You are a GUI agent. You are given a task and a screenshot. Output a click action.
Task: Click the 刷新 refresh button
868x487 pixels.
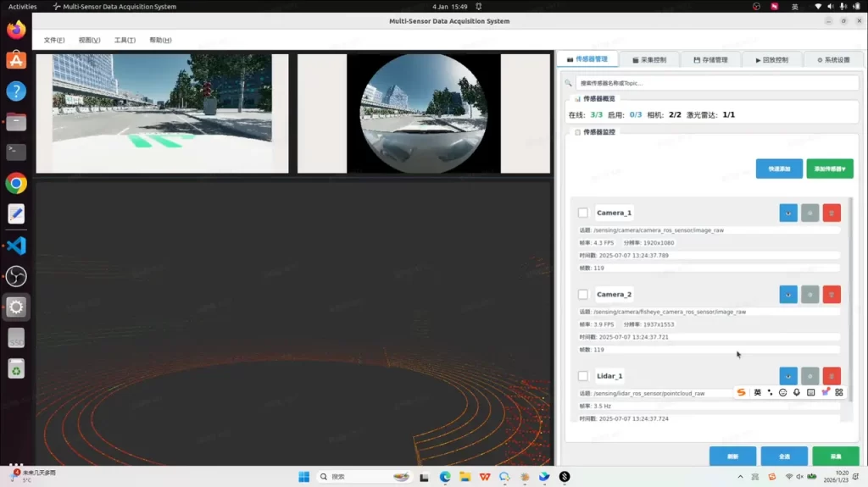coord(732,456)
